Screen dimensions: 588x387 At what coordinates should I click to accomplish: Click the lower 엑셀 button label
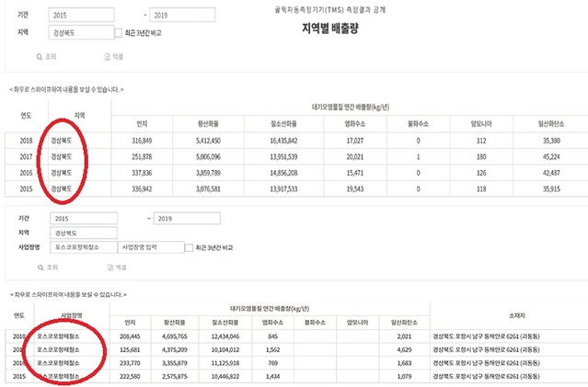click(121, 267)
